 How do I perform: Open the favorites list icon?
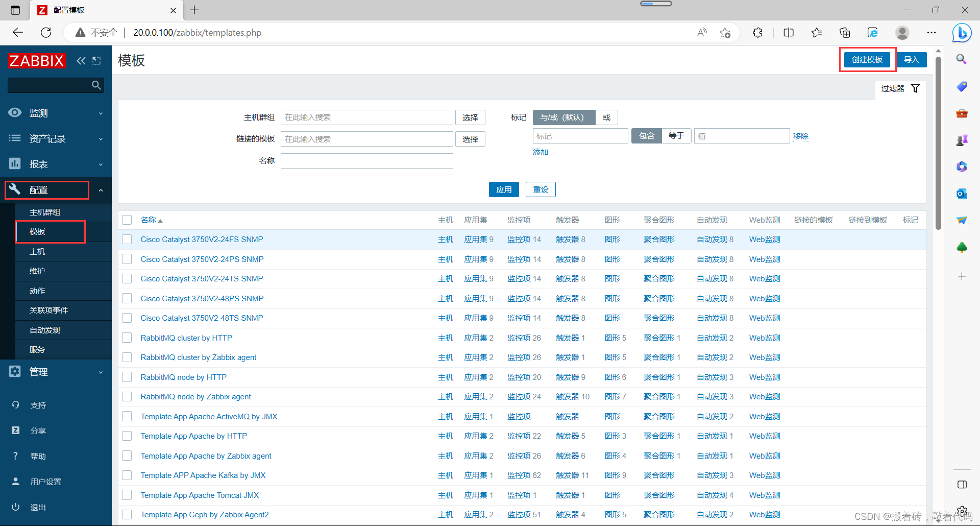coord(817,33)
